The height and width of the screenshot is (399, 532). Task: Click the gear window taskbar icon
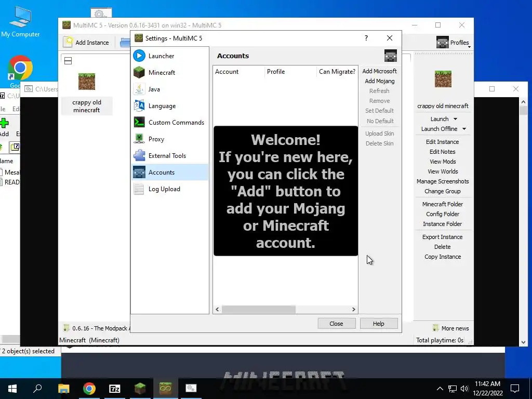[x=191, y=389]
